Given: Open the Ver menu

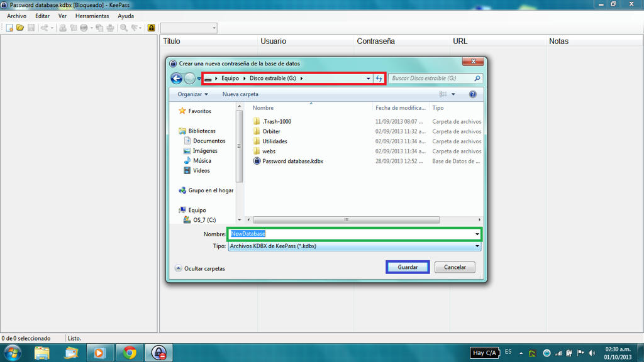Looking at the screenshot, I should point(62,16).
